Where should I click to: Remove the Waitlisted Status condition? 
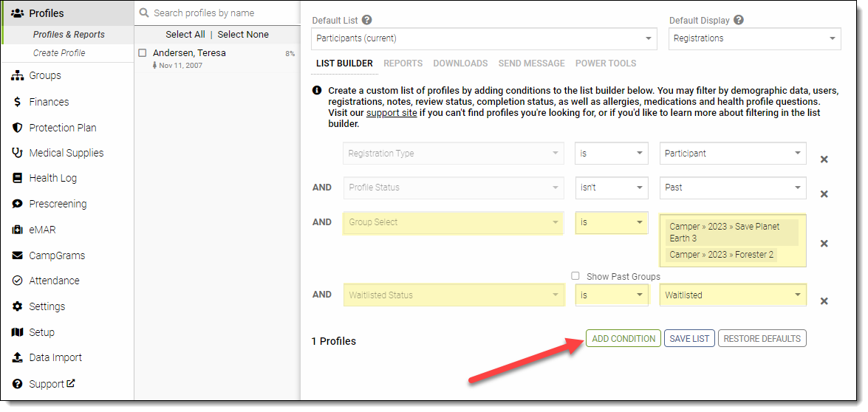coord(824,301)
